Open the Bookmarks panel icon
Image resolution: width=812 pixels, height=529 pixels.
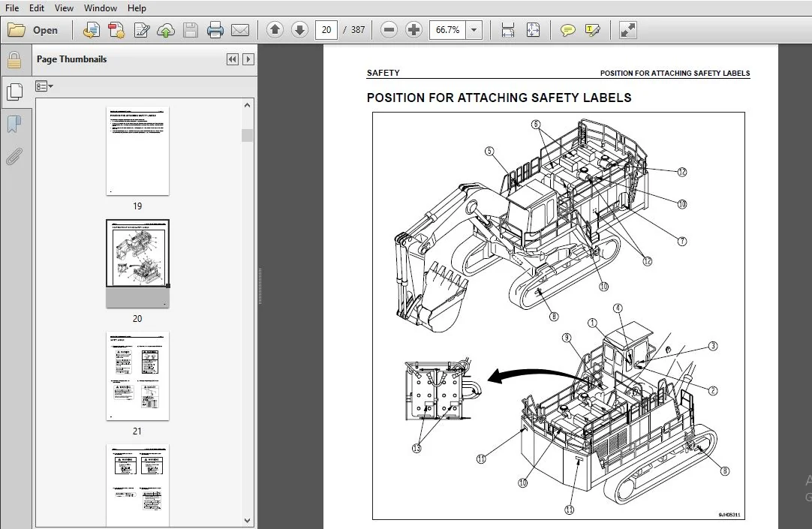pos(14,124)
